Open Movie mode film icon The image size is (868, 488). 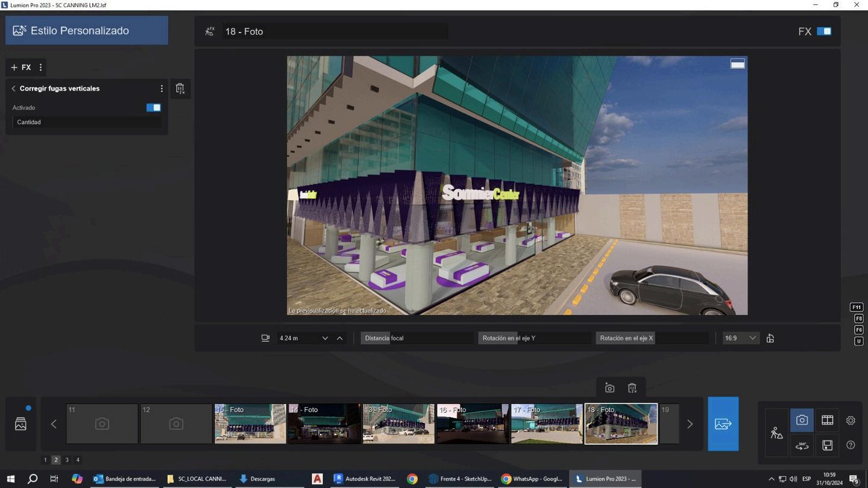pyautogui.click(x=827, y=420)
